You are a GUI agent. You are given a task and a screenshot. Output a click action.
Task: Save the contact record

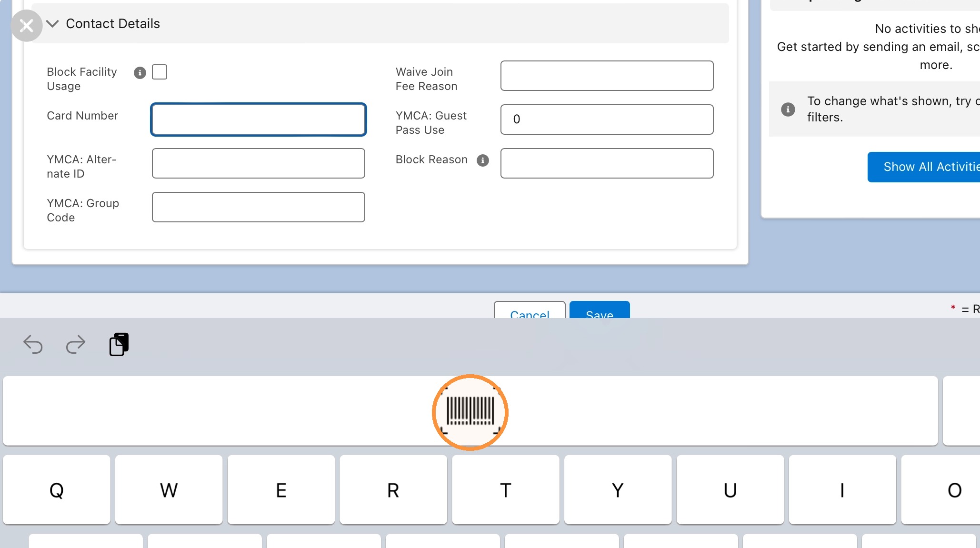coord(600,310)
